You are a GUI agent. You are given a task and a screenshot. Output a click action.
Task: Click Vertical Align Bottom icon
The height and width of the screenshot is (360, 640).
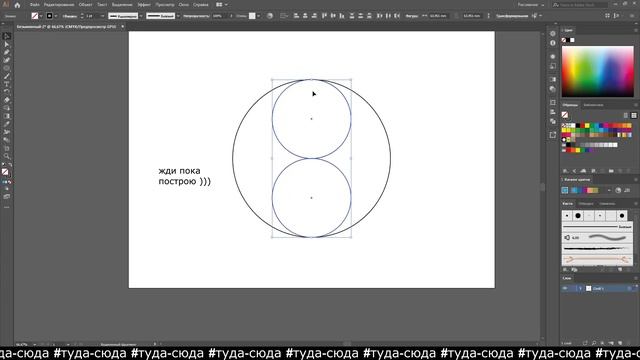tap(342, 16)
